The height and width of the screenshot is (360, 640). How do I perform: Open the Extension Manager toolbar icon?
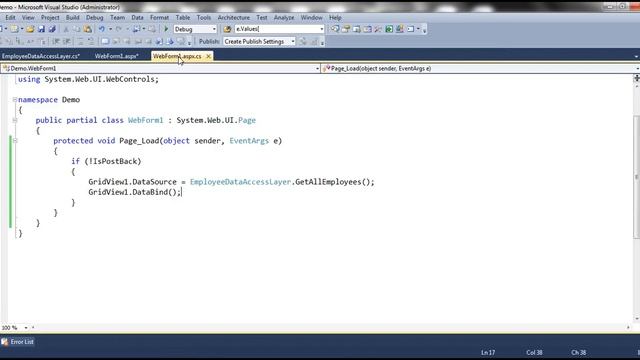click(400, 29)
